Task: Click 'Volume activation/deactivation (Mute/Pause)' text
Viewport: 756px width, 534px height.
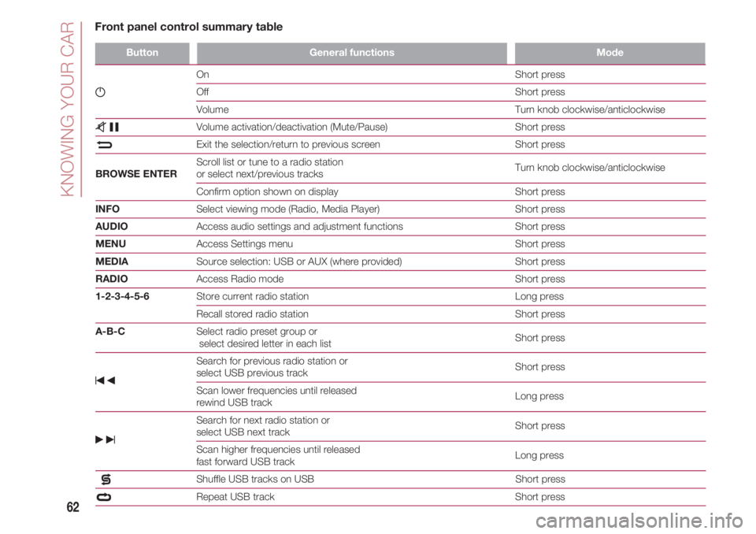Action: coord(291,128)
